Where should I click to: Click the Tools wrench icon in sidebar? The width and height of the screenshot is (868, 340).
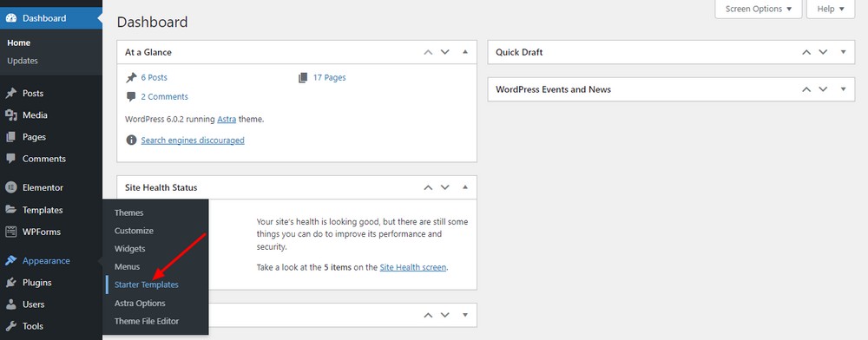click(x=11, y=326)
